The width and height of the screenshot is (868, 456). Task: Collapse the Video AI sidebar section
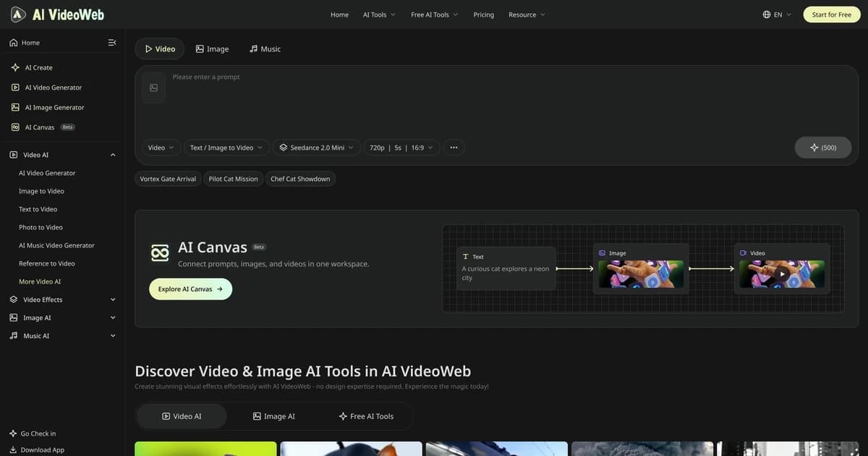(x=113, y=155)
